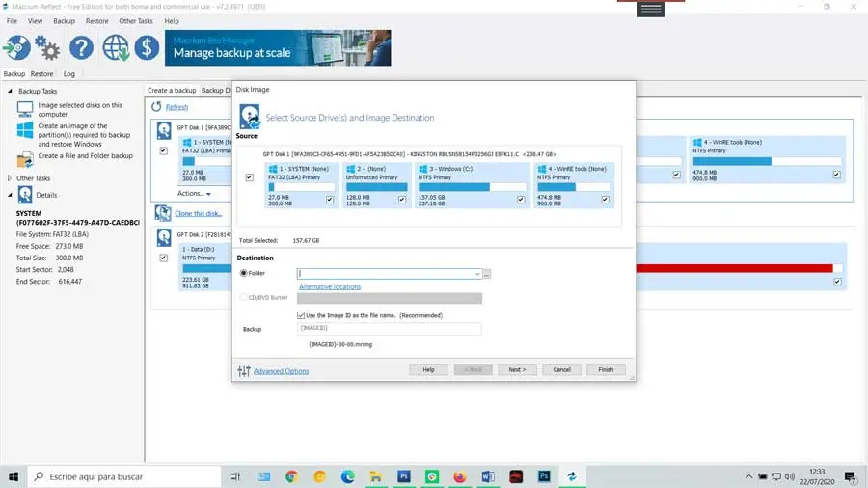Click the disk backup toolbar icon
Screen dimensions: 868x488
(16, 47)
